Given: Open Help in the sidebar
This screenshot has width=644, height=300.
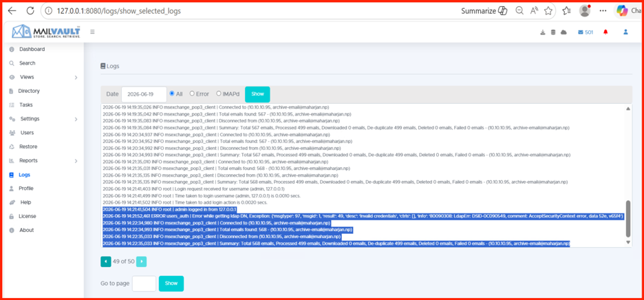Looking at the screenshot, I should coord(25,202).
